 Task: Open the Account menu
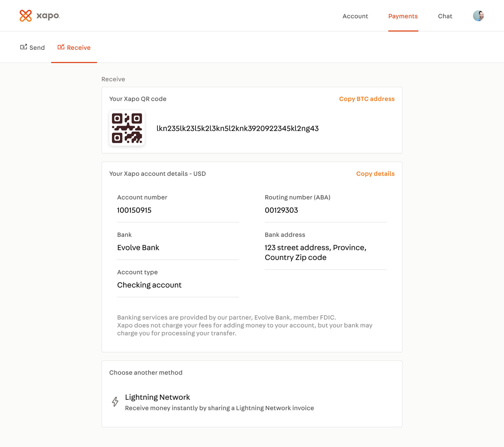355,16
